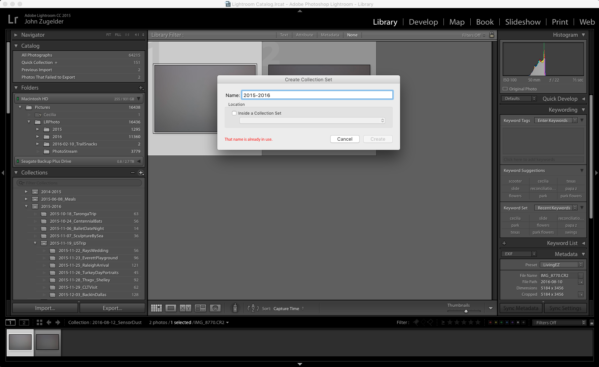Screen dimensions: 599x367
Task: Switch to the Map module
Action: tap(457, 22)
